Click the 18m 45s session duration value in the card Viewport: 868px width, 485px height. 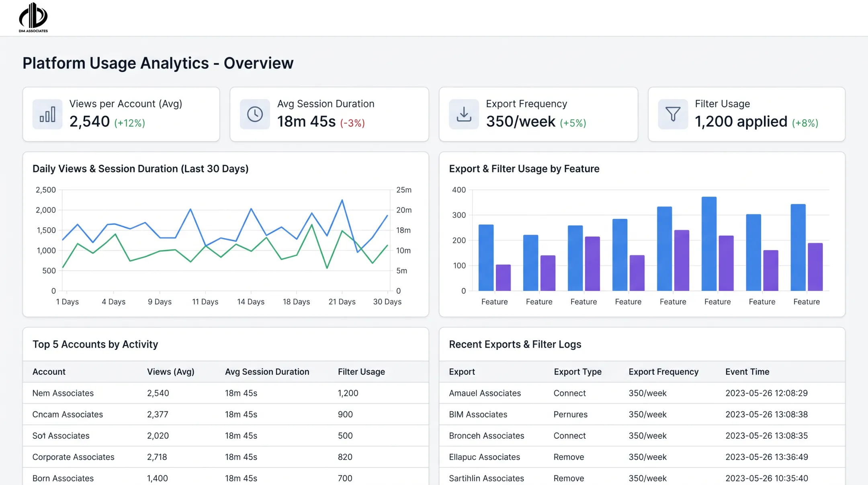click(306, 121)
